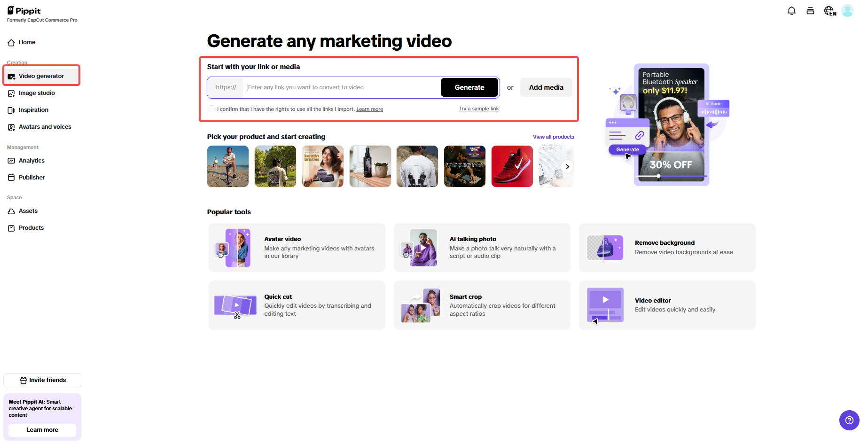Image resolution: width=868 pixels, height=444 pixels.
Task: Select the red sneaker product thumbnail
Action: 512,166
